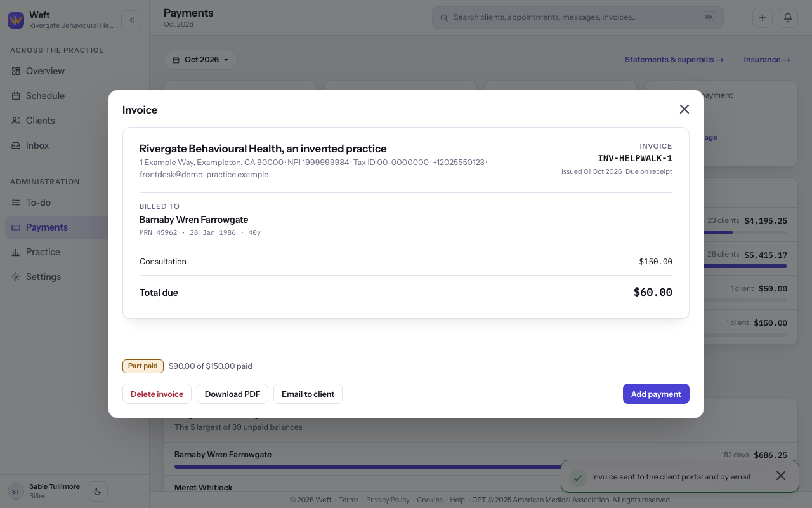
Task: Click the Settings gear icon in sidebar
Action: coord(16,277)
